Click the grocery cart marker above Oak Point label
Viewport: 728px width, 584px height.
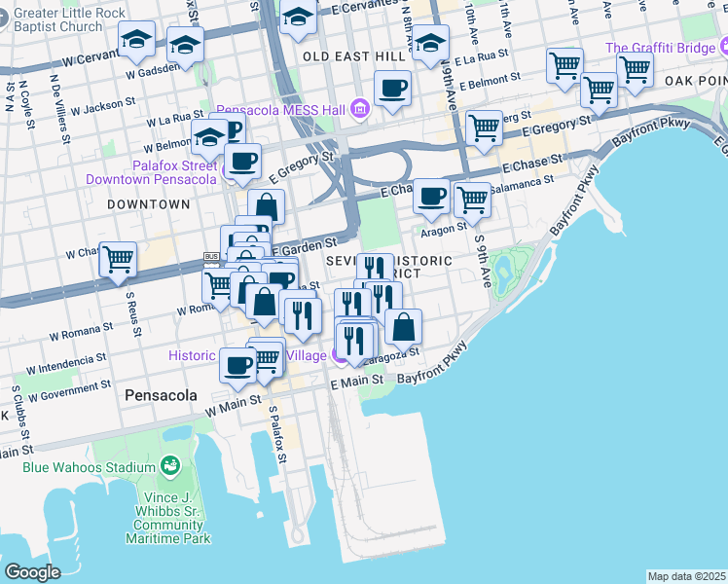(x=635, y=72)
